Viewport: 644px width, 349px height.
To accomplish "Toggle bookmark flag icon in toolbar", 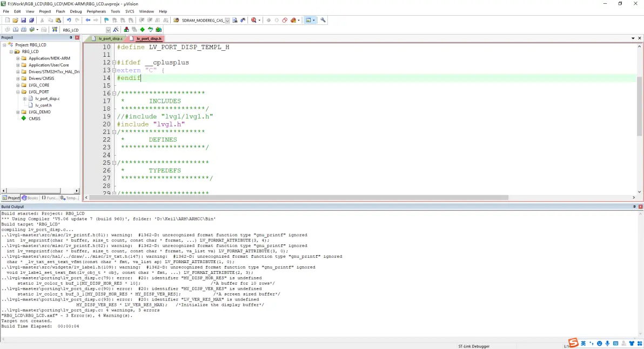I will pos(106,21).
